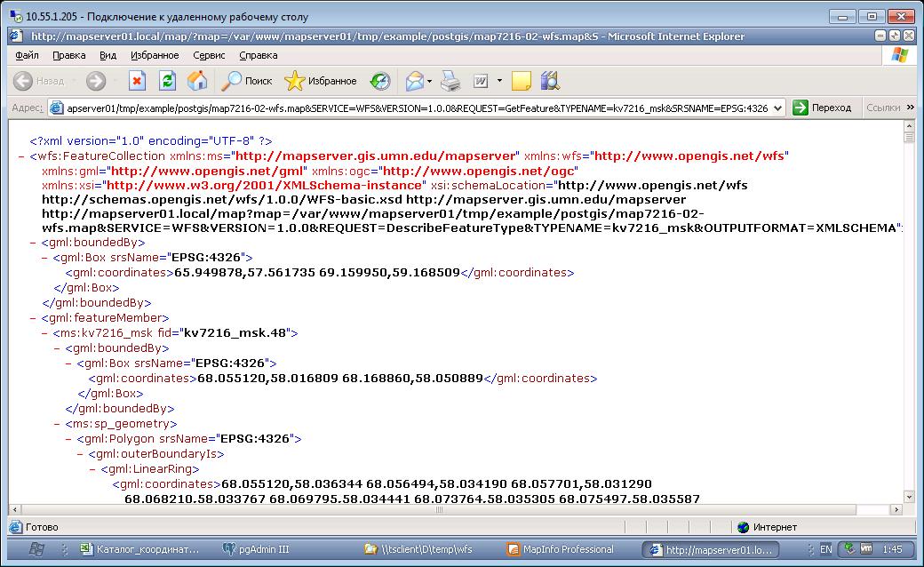Open Избранное favorites from the star button
Viewport: 924px width, 567px height.
(x=321, y=81)
